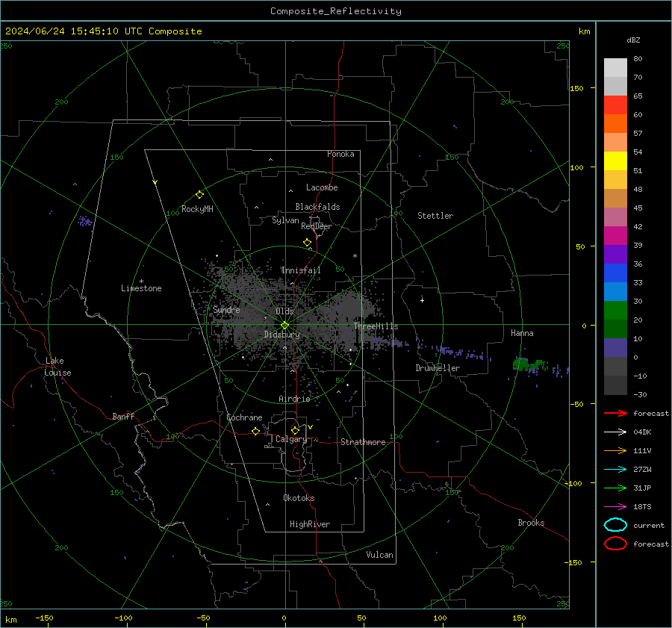Click the asterisk marker above Limestone

141,282
